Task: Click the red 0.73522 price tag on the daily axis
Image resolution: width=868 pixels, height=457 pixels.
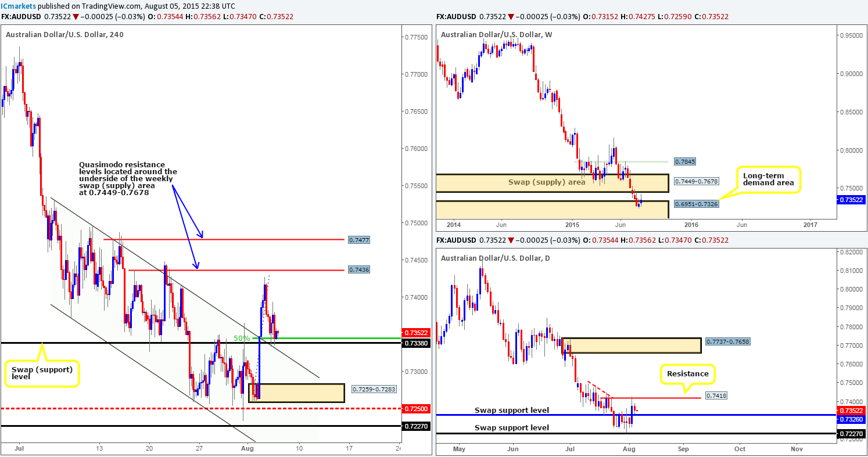Action: coord(851,411)
